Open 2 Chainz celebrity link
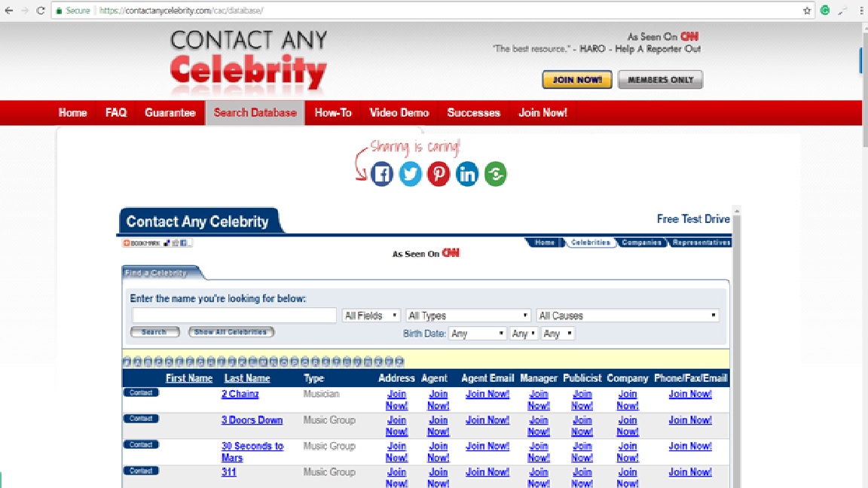 click(240, 394)
